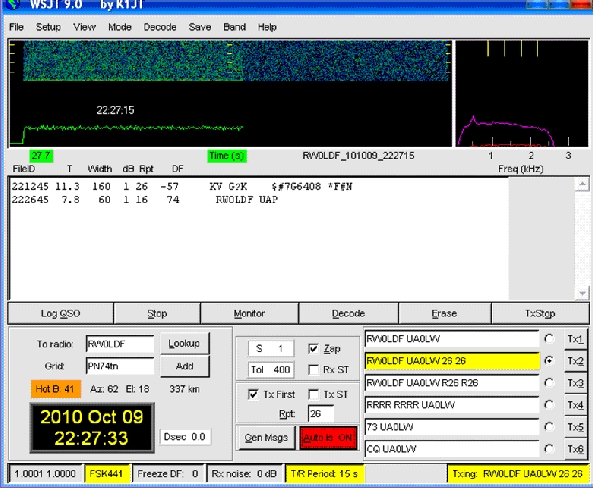Image resolution: width=594 pixels, height=489 pixels.
Task: Click the Rpt input field
Action: (321, 413)
